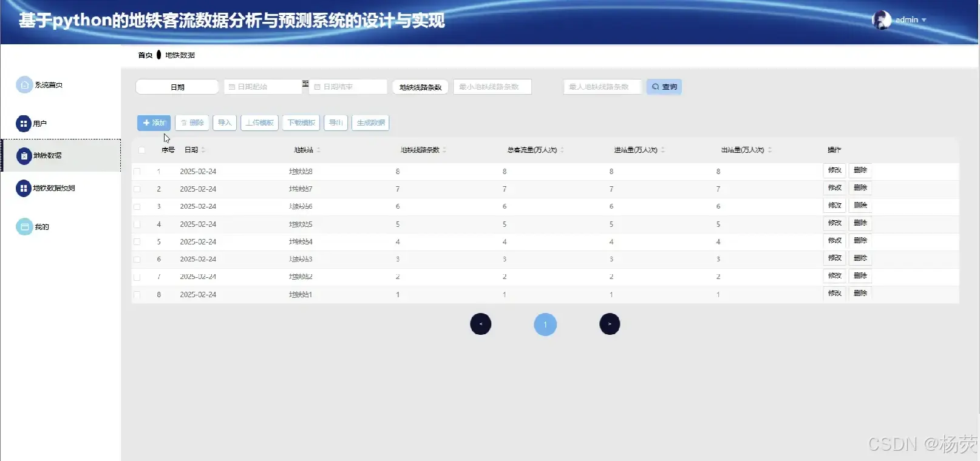Focus the 最大地铁线路条数 input field
The image size is (980, 461).
(x=602, y=87)
